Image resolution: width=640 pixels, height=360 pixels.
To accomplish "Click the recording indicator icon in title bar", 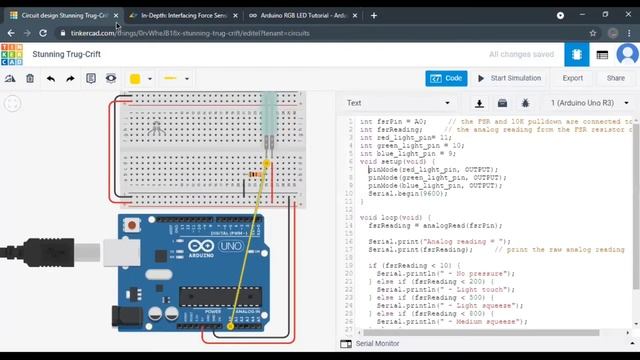I will pos(560,16).
